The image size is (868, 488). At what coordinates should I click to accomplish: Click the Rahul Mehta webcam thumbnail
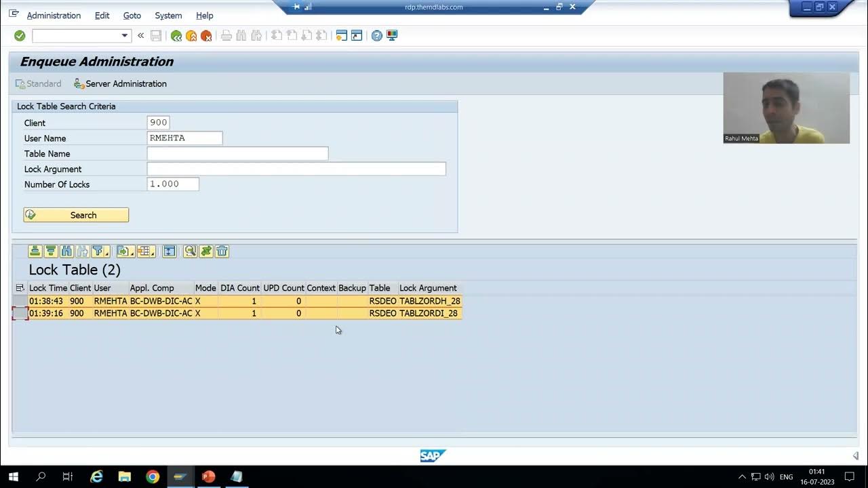coord(786,108)
